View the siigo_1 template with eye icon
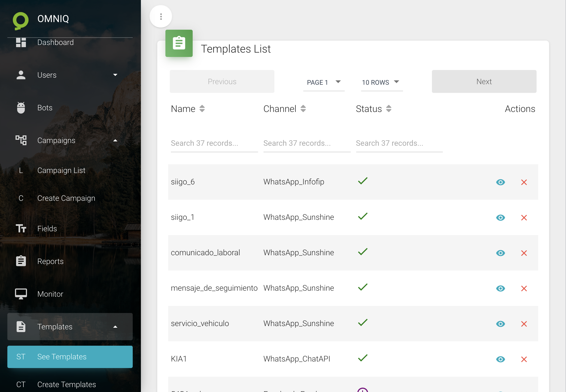This screenshot has width=566, height=392. [500, 218]
